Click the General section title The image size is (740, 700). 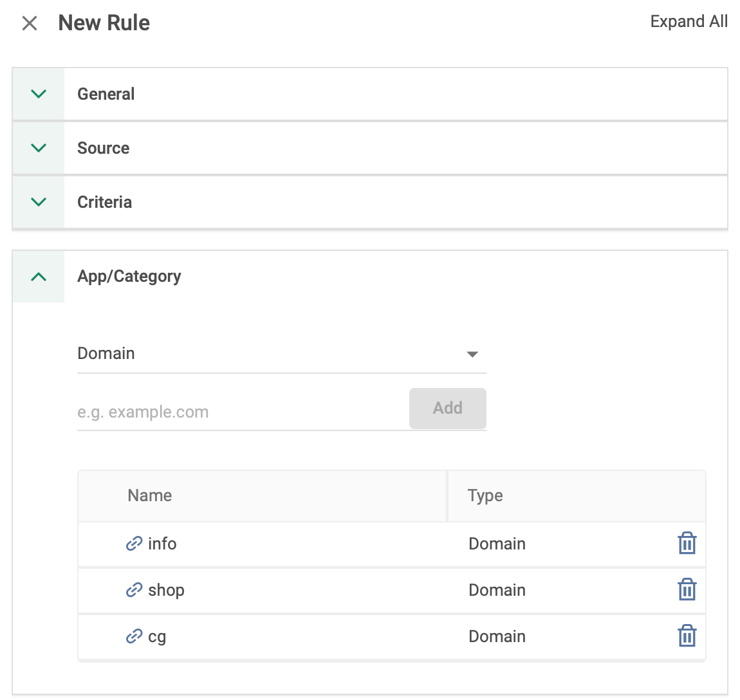coord(106,94)
